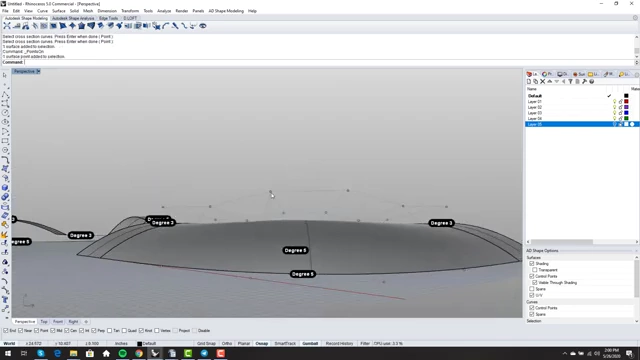Click the eye icon in the Shape Modeling toolbar
Screen dimensions: 640x360
(x=202, y=26)
